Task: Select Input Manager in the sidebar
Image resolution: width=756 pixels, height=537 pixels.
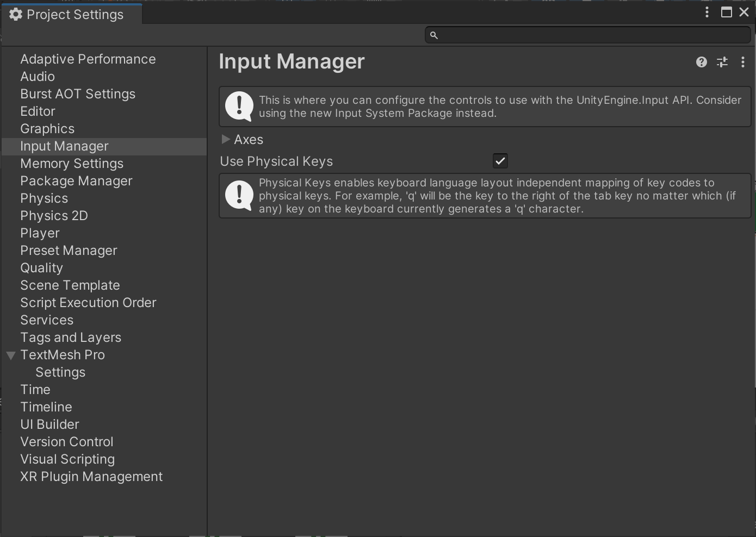Action: (x=104, y=146)
